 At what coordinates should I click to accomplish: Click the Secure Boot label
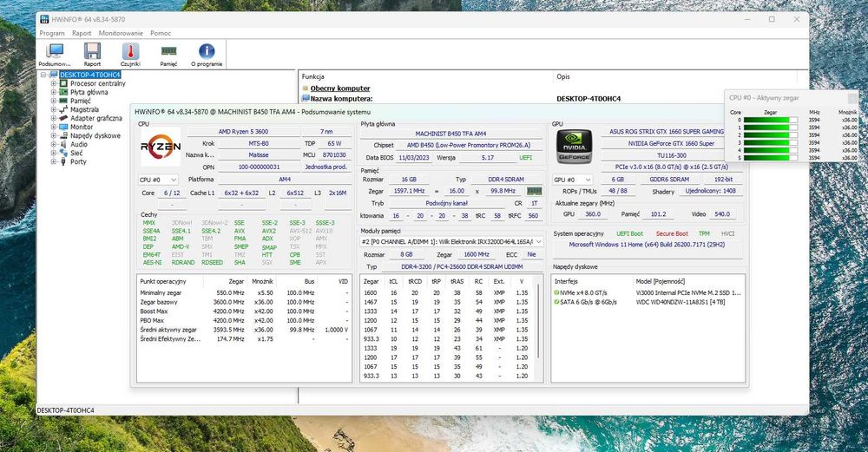672,234
